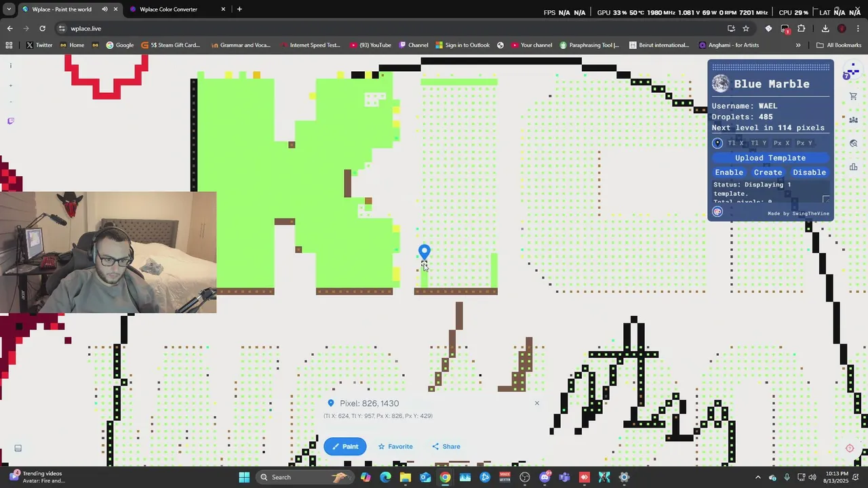Focus the Tl X coordinate field

(736, 143)
